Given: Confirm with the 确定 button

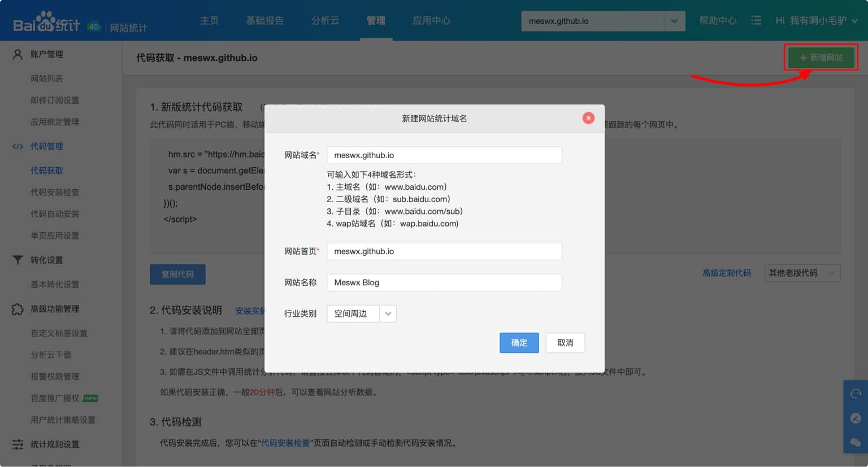Looking at the screenshot, I should [x=519, y=343].
